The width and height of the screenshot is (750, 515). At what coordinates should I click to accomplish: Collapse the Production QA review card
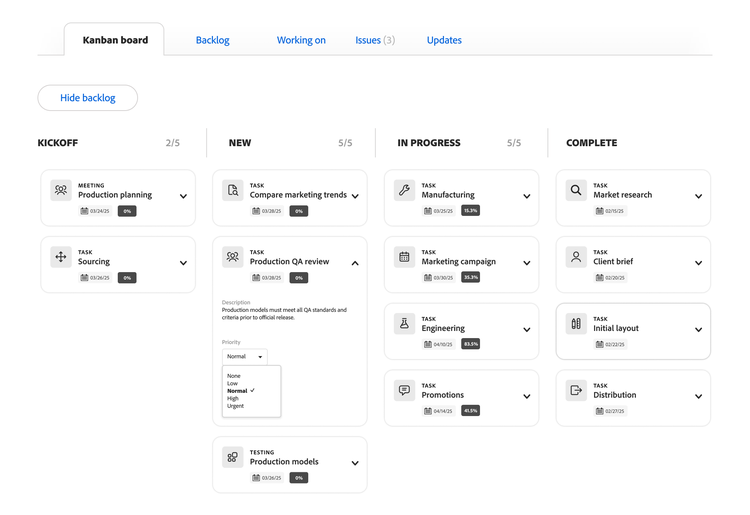(x=355, y=263)
